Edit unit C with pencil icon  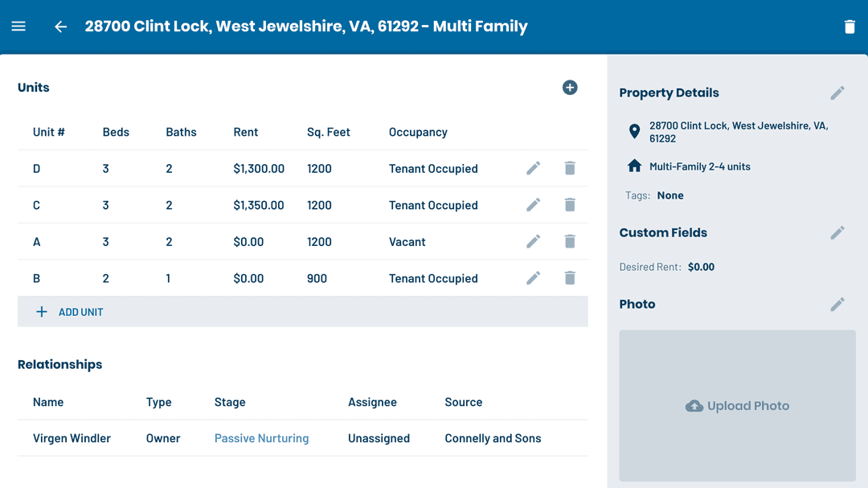coord(533,205)
